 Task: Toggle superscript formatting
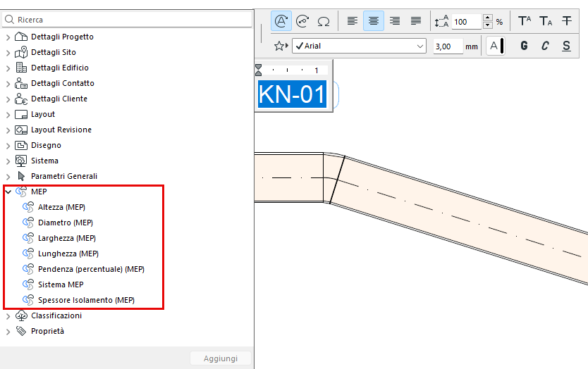click(525, 21)
